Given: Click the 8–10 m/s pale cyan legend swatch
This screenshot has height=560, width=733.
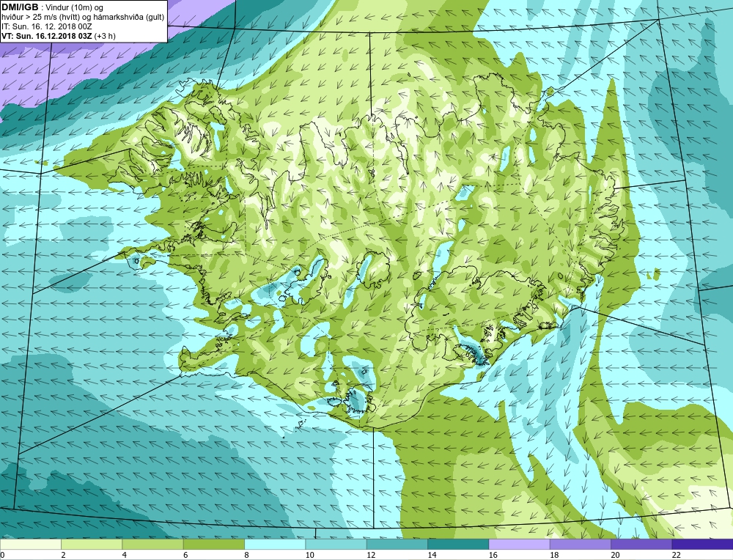Looking at the screenshot, I should coord(275,544).
